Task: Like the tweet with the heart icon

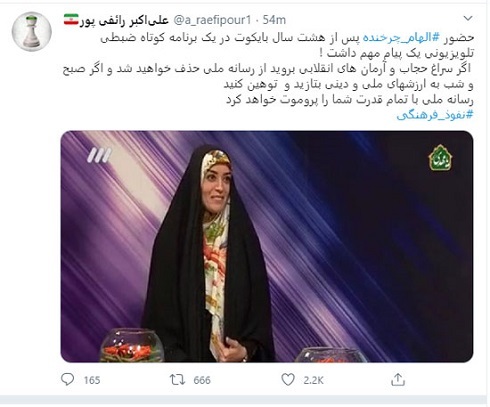Action: [x=288, y=380]
